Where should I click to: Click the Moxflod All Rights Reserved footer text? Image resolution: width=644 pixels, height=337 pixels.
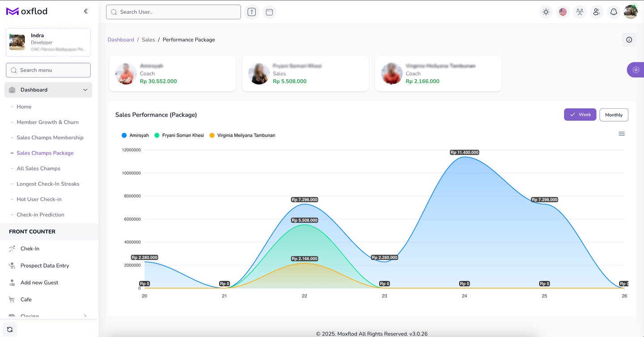(x=372, y=334)
